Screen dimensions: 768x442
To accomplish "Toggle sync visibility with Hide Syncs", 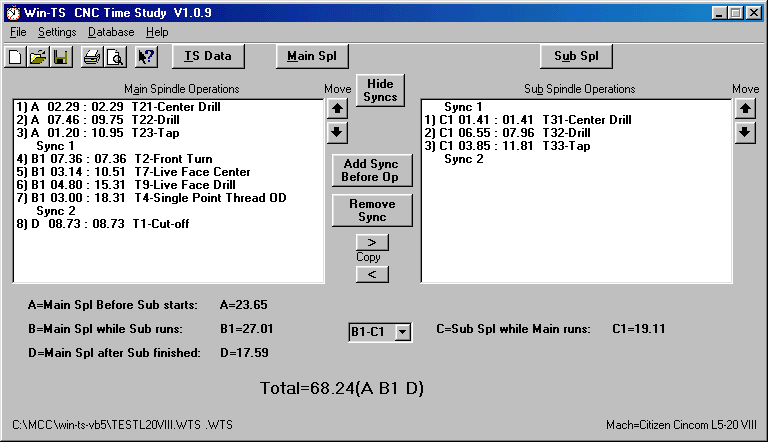I will point(380,90).
